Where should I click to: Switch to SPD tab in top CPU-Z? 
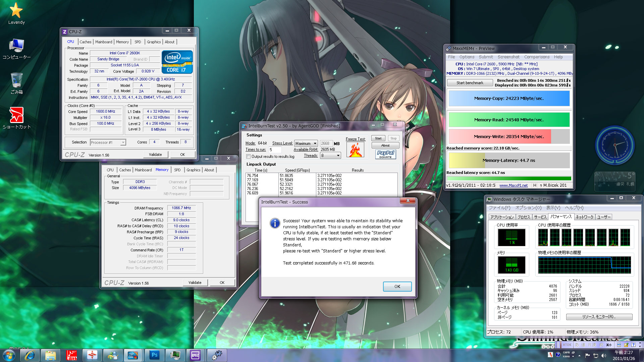(138, 42)
